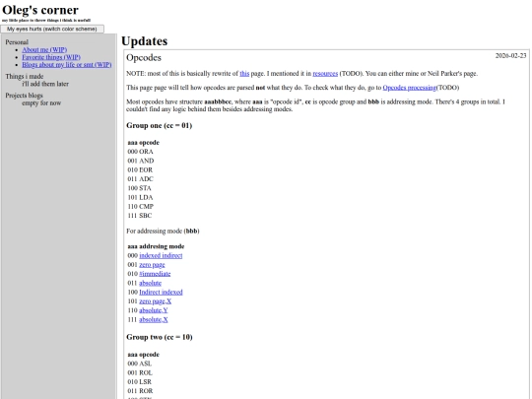The width and height of the screenshot is (532, 399).
Task: Open the 'About me (WIP)' link
Action: (x=44, y=50)
